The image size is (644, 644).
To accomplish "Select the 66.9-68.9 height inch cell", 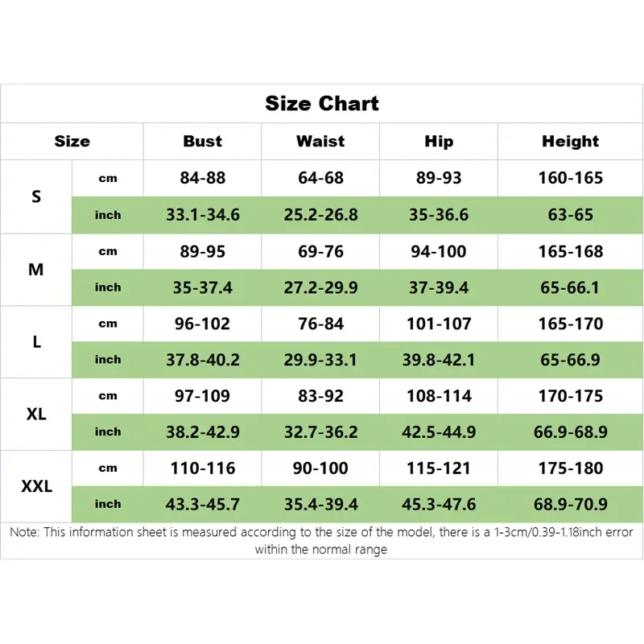I will pos(570,432).
